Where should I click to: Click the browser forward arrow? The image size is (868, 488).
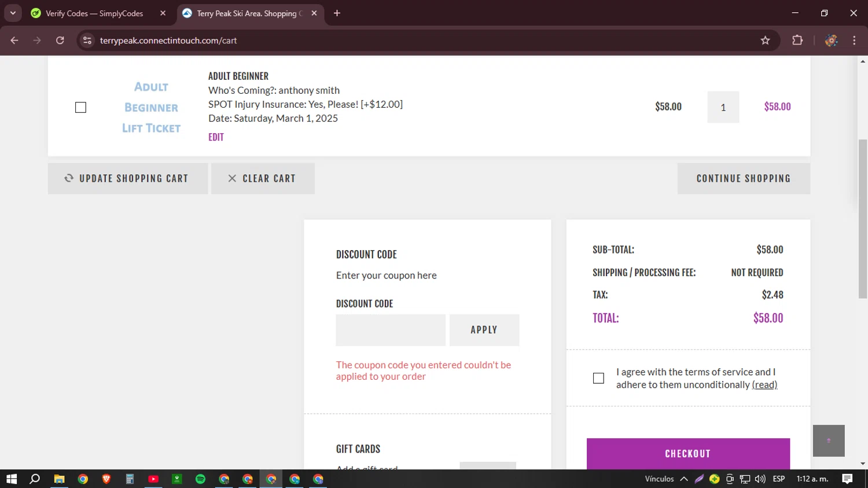37,41
